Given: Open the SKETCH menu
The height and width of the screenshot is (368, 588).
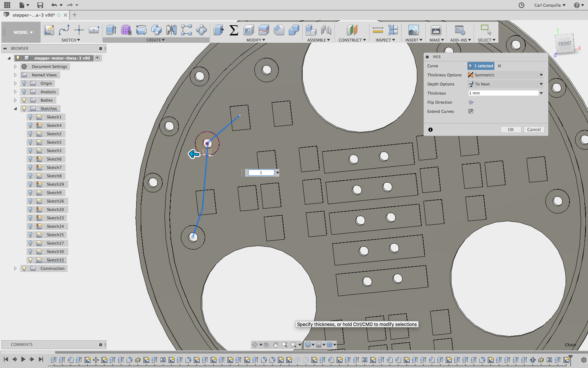Looking at the screenshot, I should tap(71, 40).
